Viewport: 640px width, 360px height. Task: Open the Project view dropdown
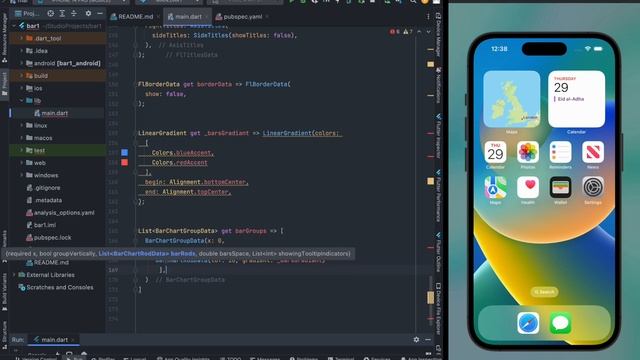[x=28, y=13]
